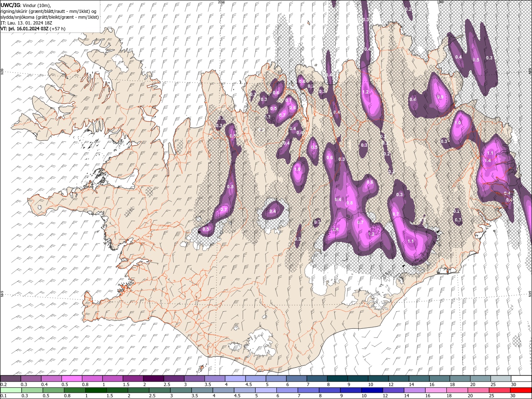Click the 'Vindur (10m),' header text
This screenshot has height=399, width=532.
tap(37, 5)
